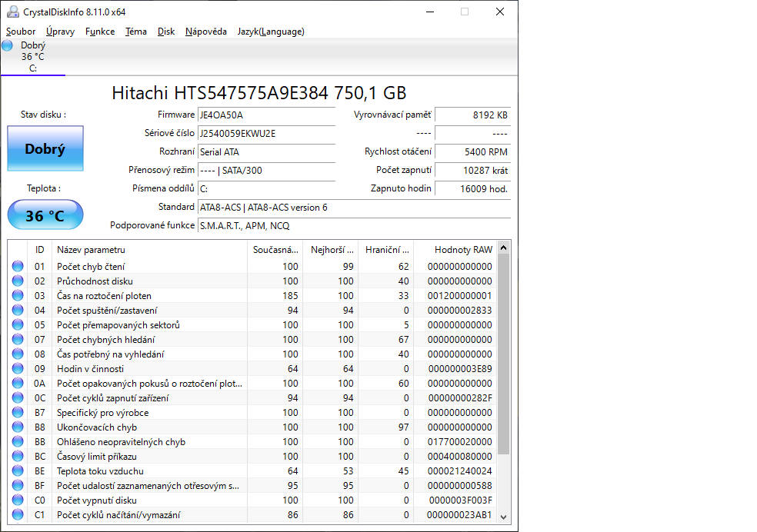
Task: Click the Název parametru column header
Action: (x=91, y=250)
